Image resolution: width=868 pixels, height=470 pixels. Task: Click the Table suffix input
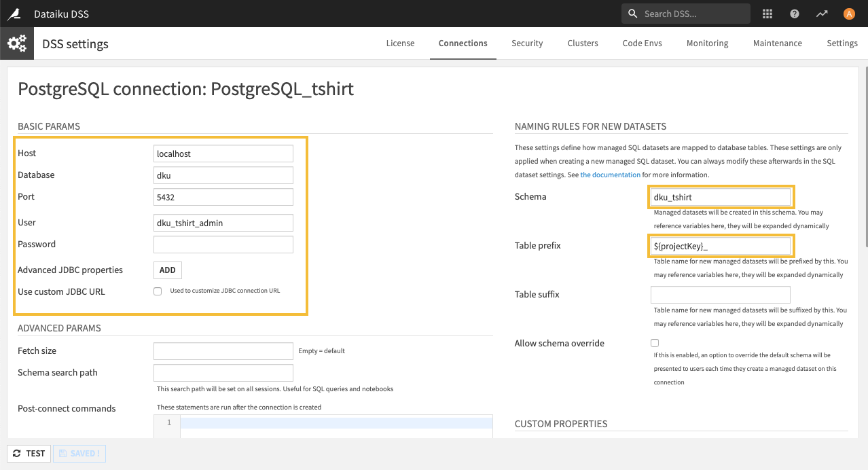pos(720,295)
